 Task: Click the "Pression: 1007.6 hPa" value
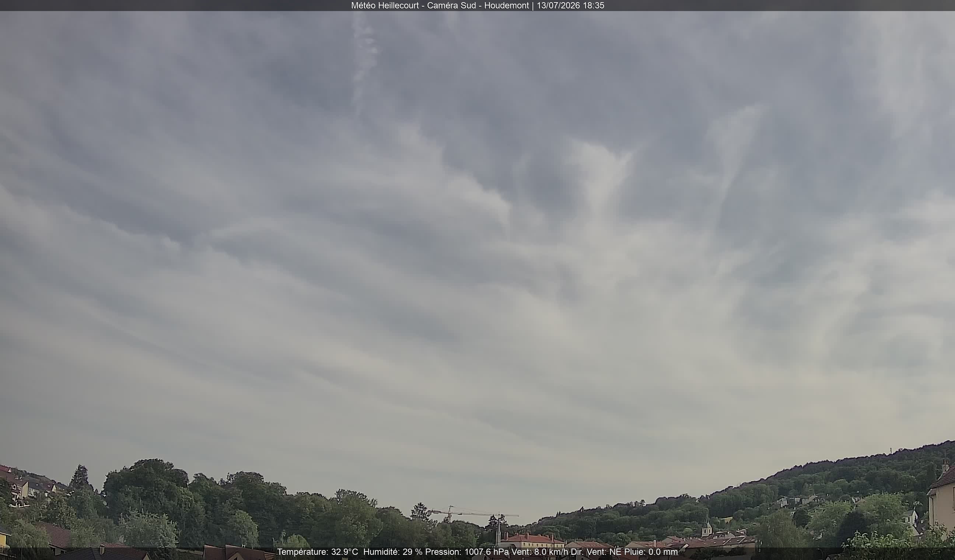click(467, 552)
